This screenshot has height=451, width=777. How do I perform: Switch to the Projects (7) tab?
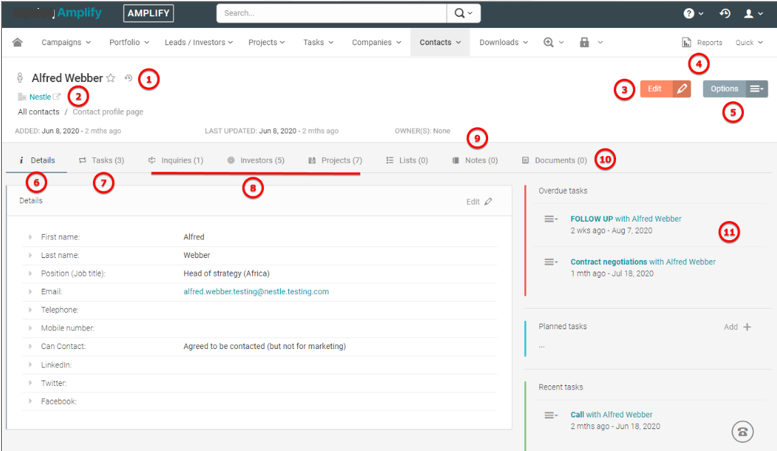pyautogui.click(x=335, y=160)
